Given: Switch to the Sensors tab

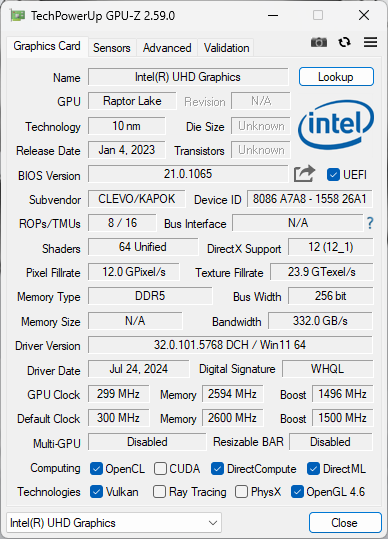Looking at the screenshot, I should click(x=112, y=47).
